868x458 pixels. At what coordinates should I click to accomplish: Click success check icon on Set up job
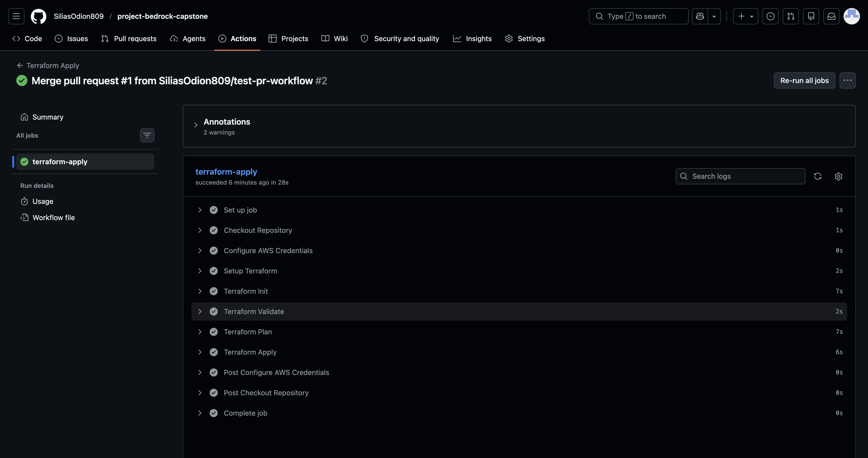pyautogui.click(x=214, y=210)
